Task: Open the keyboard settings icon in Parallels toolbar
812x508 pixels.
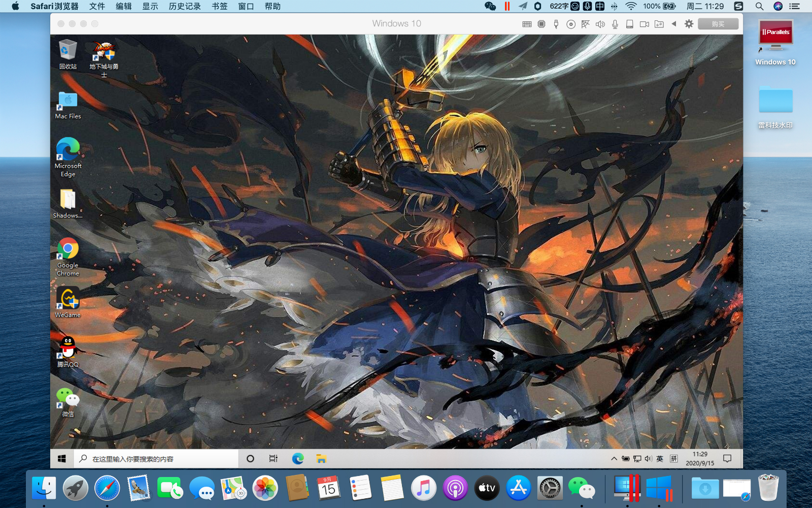Action: click(x=527, y=24)
